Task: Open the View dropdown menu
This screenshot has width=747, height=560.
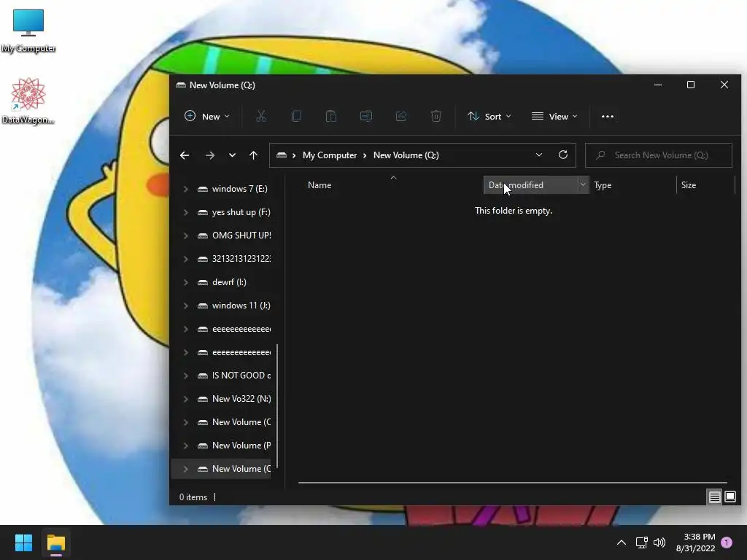Action: pos(554,116)
